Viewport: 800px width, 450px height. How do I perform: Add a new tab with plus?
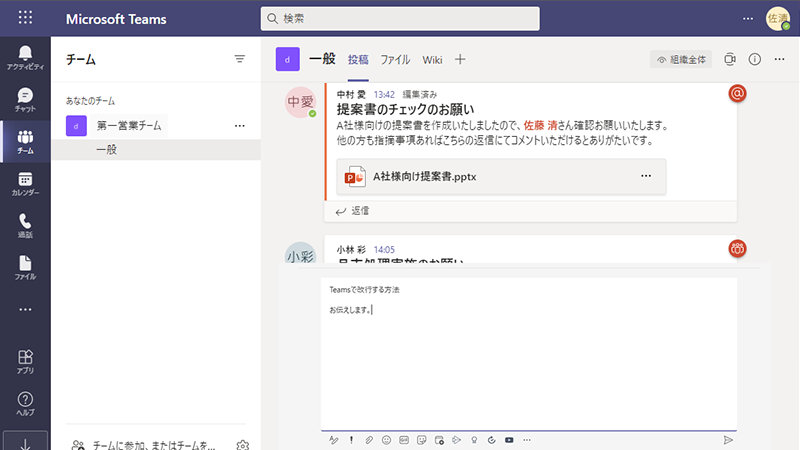(x=460, y=59)
